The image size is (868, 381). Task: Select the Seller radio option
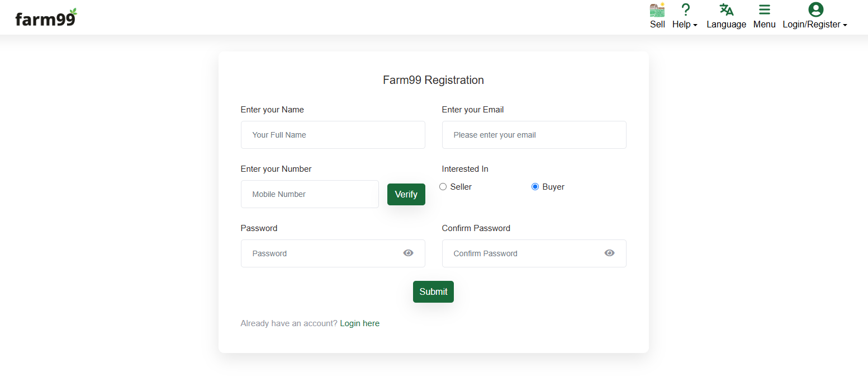(x=443, y=187)
